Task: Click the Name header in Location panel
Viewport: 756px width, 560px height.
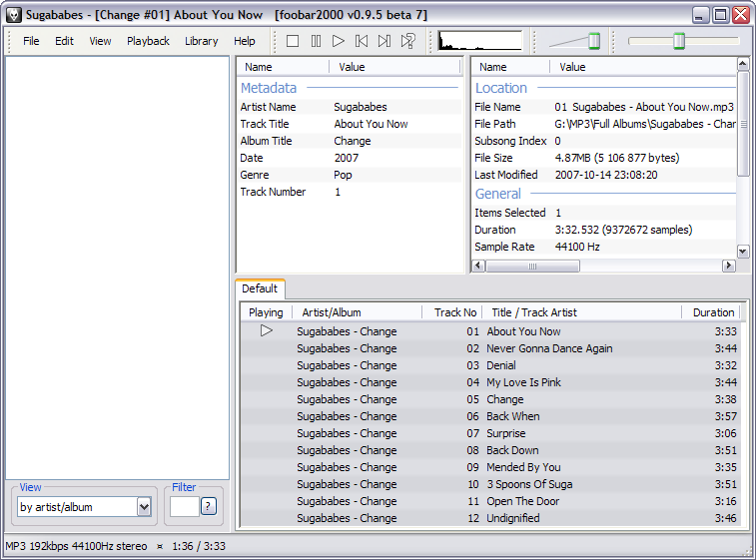Action: pos(510,67)
